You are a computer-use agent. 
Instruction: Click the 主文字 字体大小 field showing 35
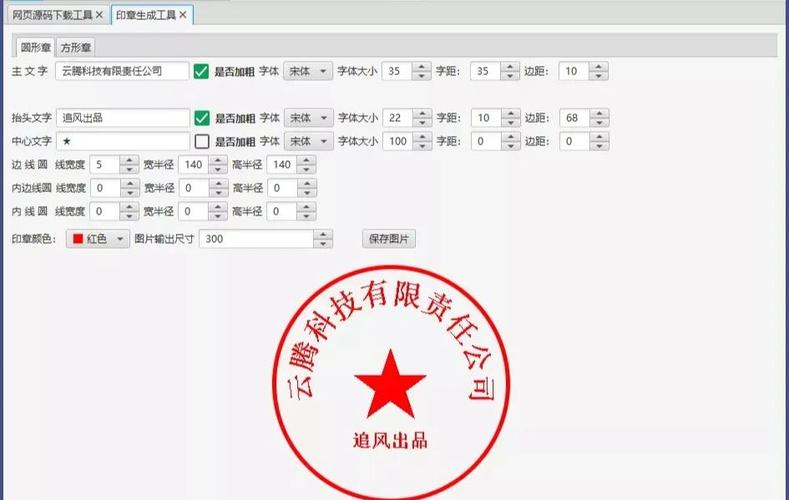[x=398, y=71]
